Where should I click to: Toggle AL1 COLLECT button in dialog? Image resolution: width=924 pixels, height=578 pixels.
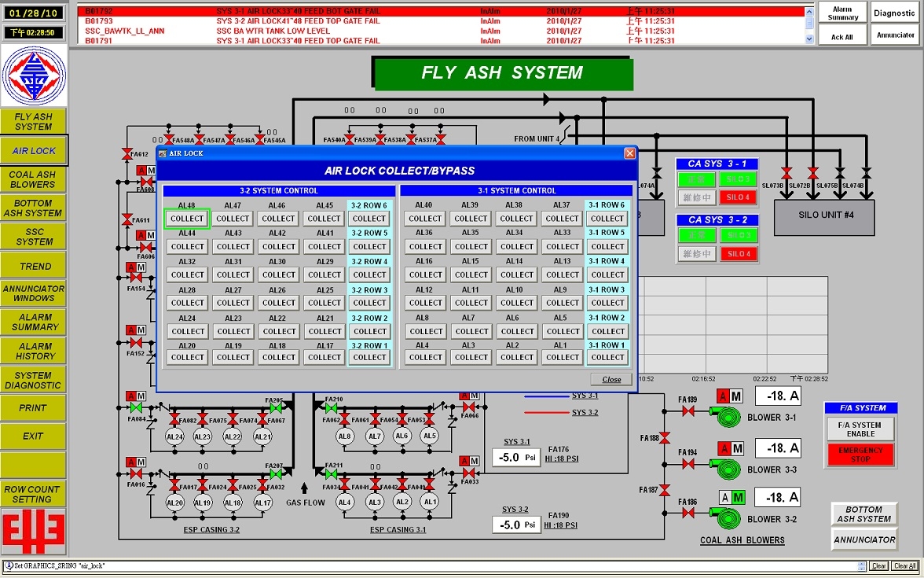tap(563, 357)
